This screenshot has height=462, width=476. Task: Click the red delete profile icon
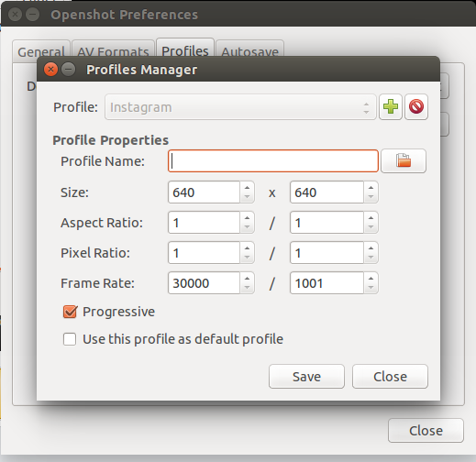(x=416, y=107)
